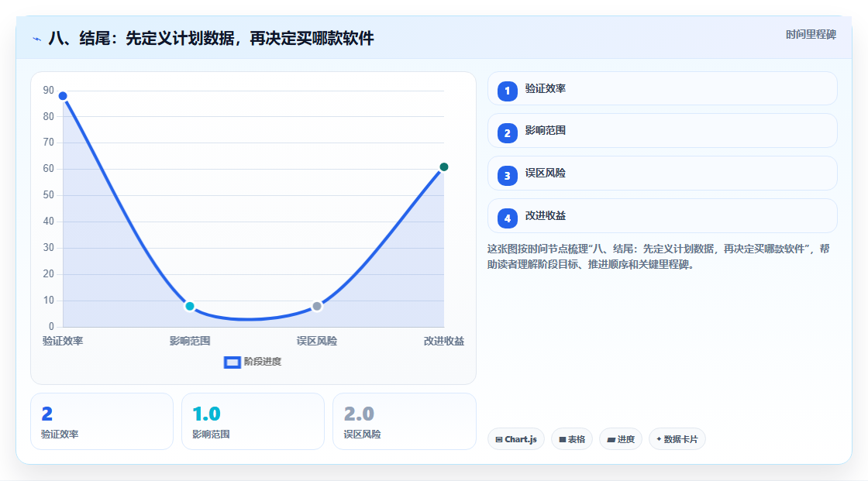Click the 0 y-axis tick label

[51, 327]
